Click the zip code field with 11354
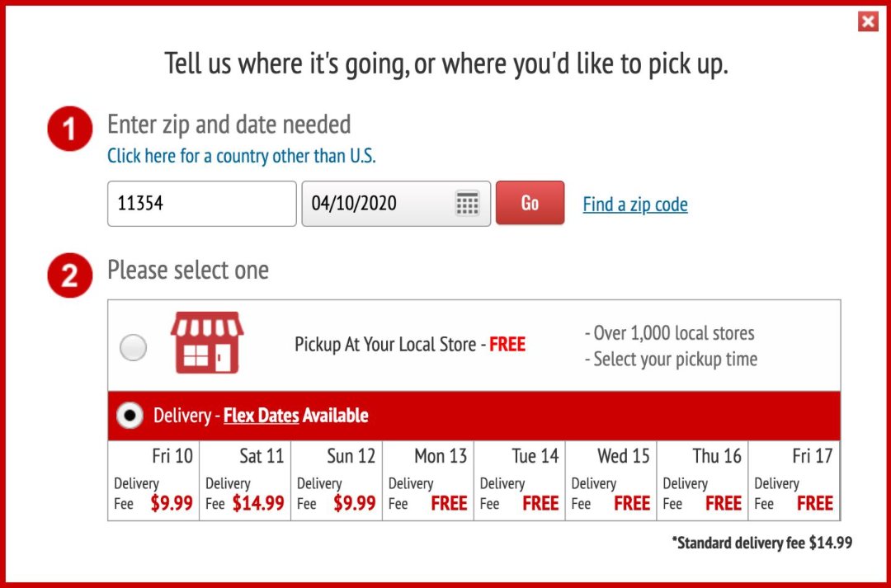 point(201,204)
